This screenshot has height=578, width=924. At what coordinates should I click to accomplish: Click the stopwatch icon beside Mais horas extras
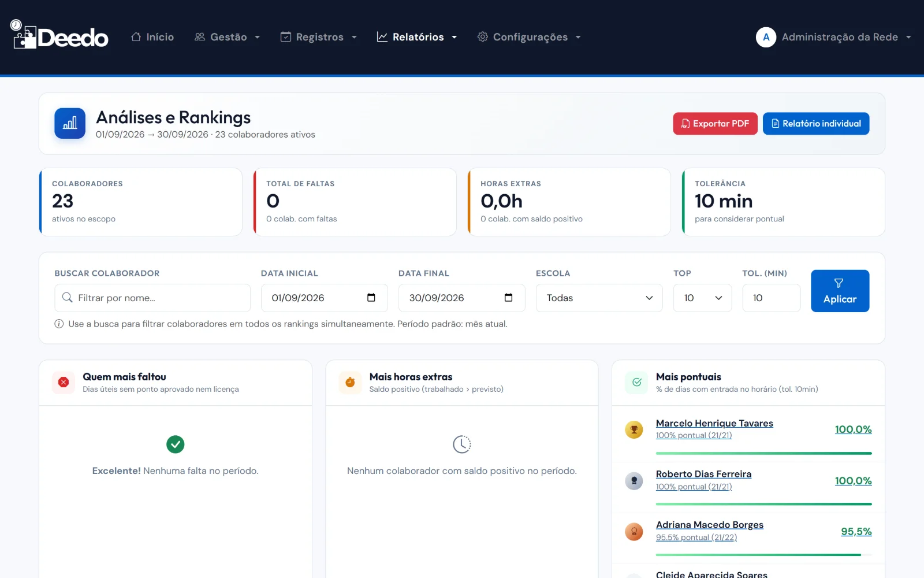350,382
